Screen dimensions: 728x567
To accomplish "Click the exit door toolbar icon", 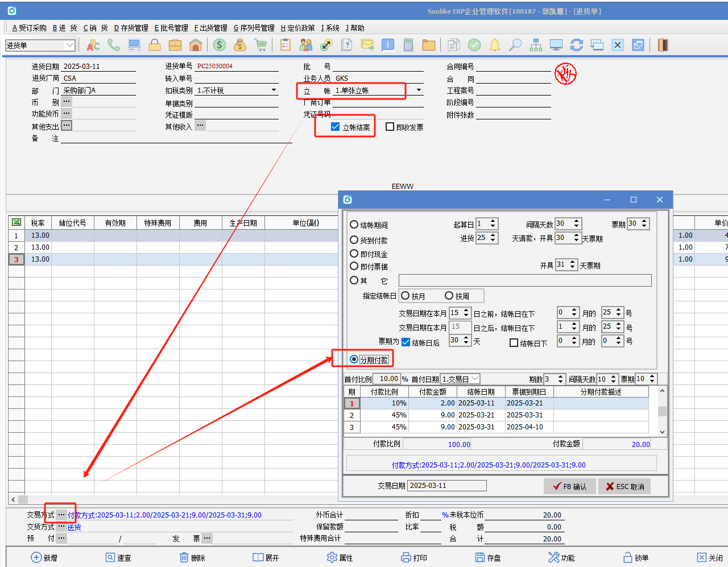I will click(x=663, y=45).
